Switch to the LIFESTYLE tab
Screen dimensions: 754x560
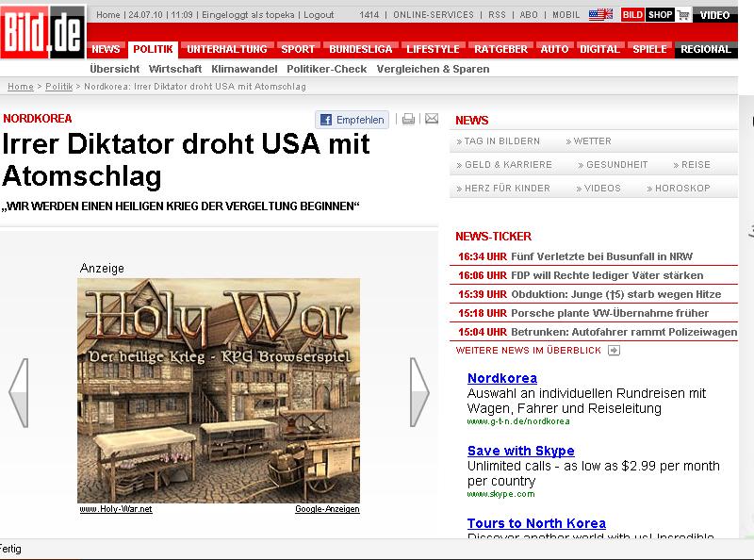pos(433,49)
